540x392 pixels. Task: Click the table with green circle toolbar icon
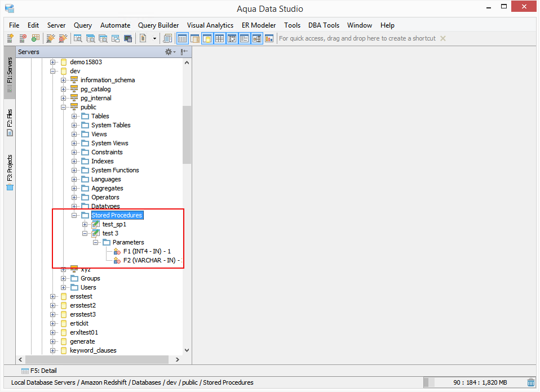coord(36,38)
